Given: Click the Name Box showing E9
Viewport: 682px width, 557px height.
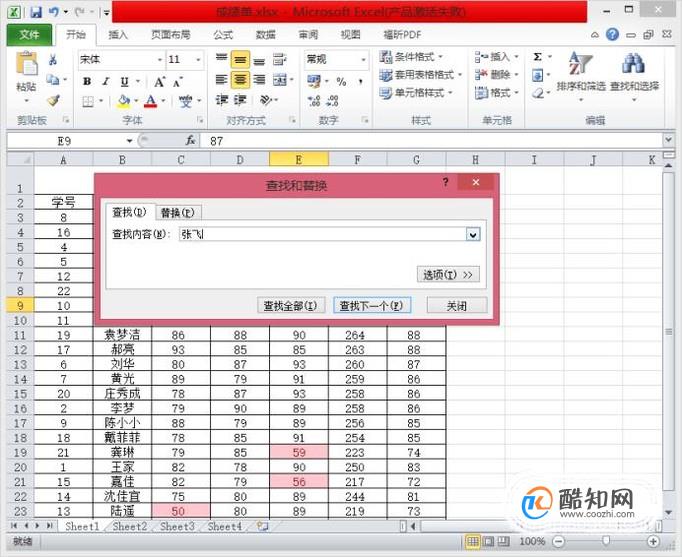Looking at the screenshot, I should pyautogui.click(x=64, y=141).
